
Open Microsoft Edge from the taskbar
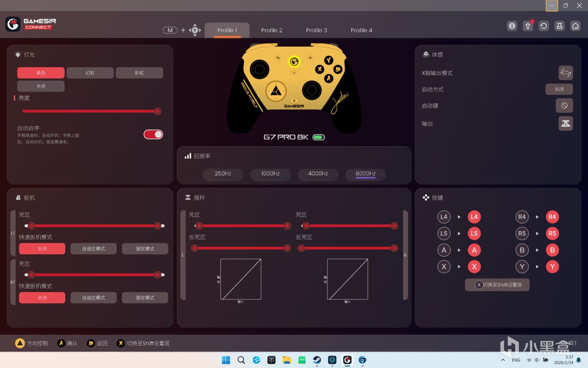click(x=256, y=360)
